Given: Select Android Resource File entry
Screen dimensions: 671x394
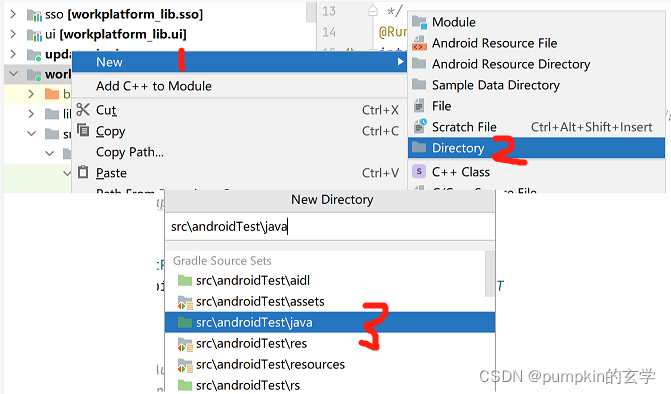Looking at the screenshot, I should coord(537,43).
